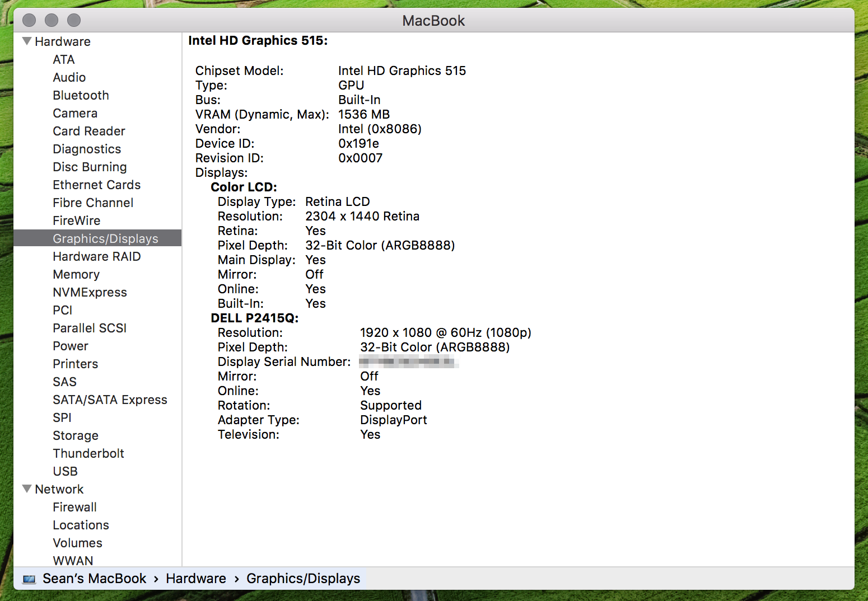Select WWAN under Network

coord(73,560)
